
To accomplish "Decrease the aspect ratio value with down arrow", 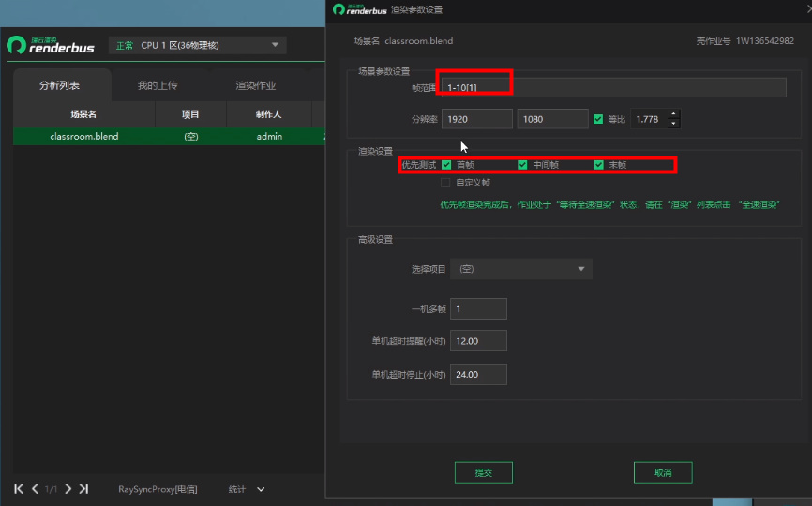I will tap(673, 124).
